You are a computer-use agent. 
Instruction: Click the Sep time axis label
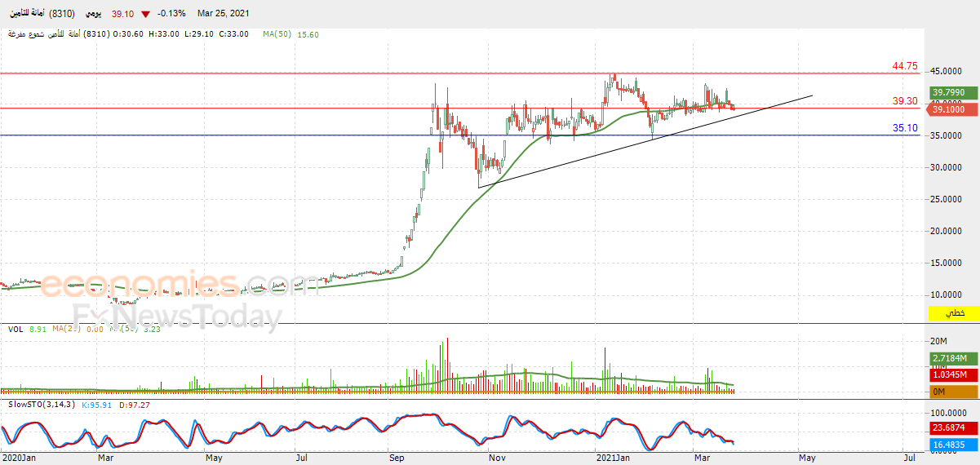tap(397, 458)
